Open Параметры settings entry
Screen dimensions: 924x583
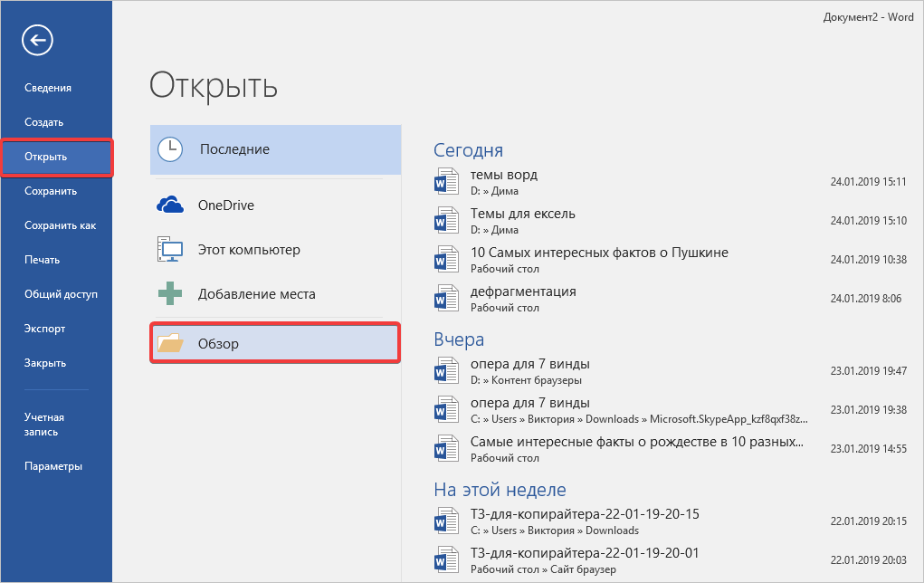(53, 466)
